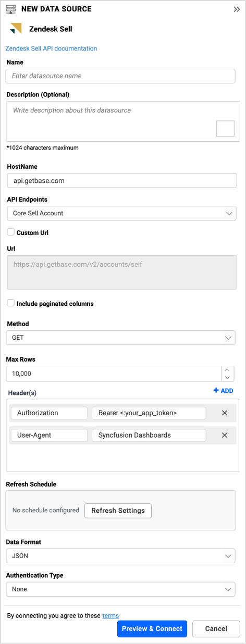Remove the User-Agent header row
This screenshot has height=644, width=246.
225,435
